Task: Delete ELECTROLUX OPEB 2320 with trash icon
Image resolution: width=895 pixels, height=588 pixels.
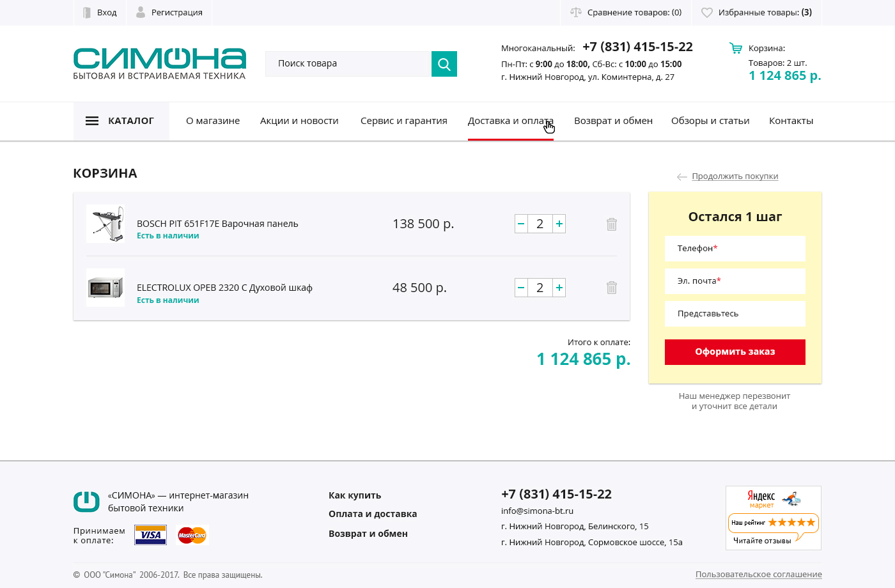Action: click(x=612, y=288)
